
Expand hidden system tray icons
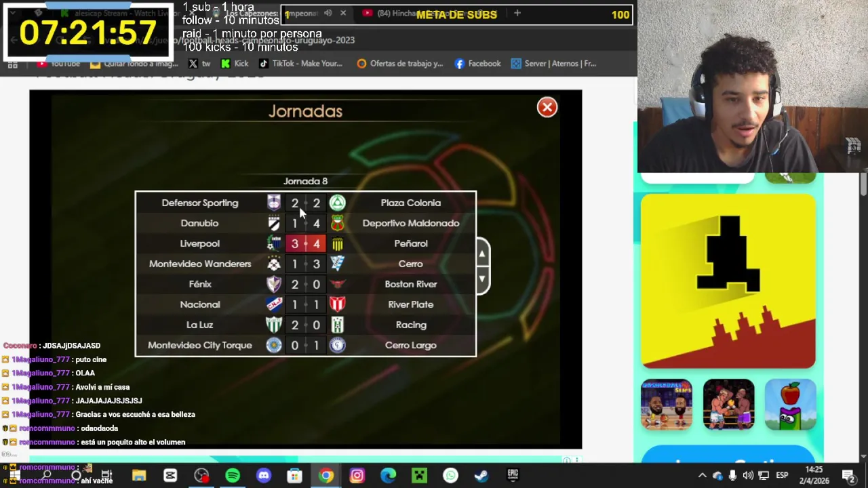702,476
